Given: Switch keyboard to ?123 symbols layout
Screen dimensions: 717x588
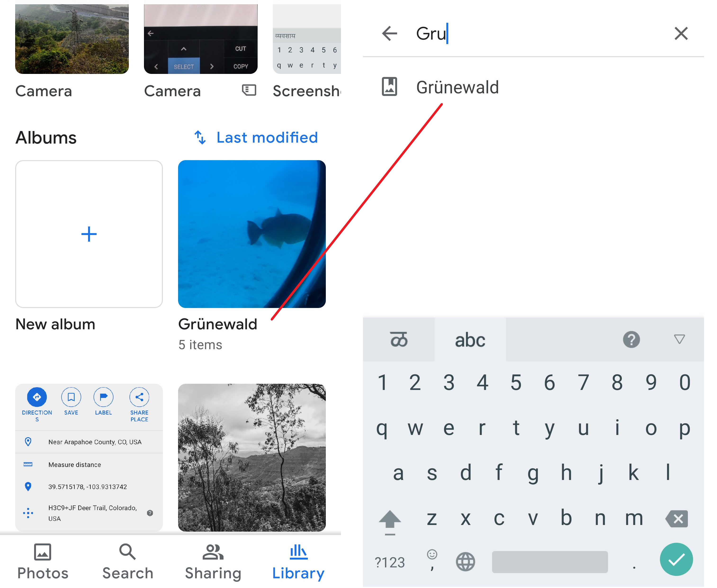Looking at the screenshot, I should (390, 562).
